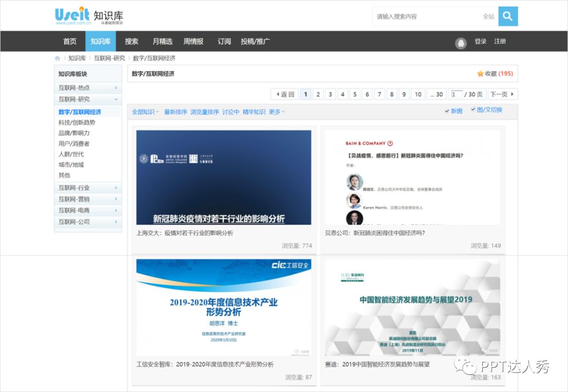Click breadcrumb 知识库 link
The width and height of the screenshot is (568, 392).
click(x=77, y=58)
